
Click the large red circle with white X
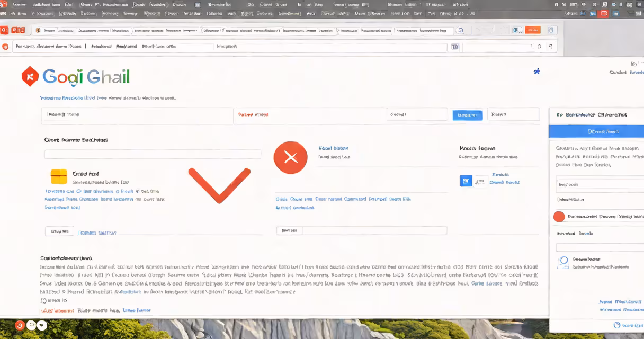coord(290,157)
